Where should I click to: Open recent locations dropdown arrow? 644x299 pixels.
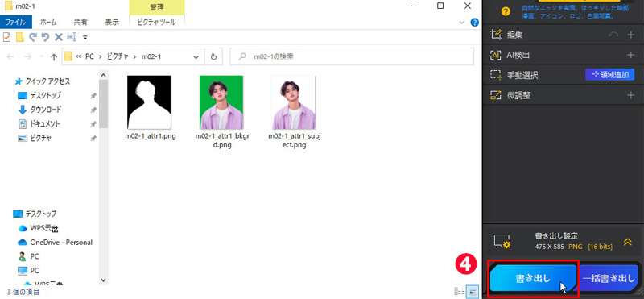point(41,57)
